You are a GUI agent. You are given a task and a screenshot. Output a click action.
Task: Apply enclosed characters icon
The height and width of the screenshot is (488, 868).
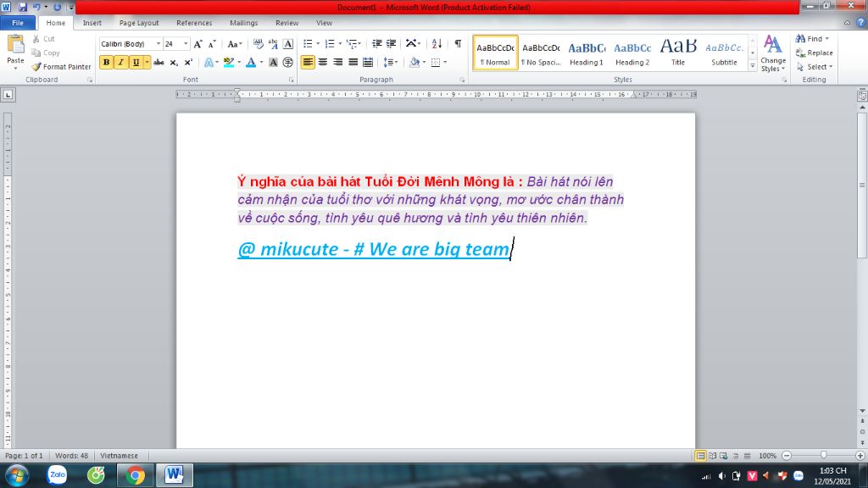point(288,62)
